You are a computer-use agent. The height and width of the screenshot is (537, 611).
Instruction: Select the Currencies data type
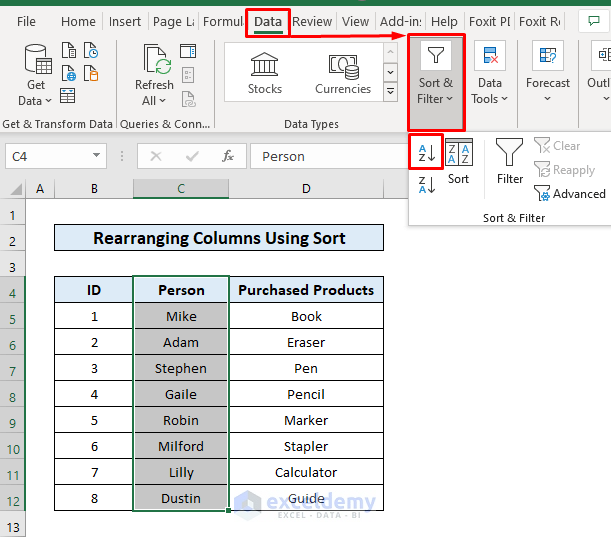[343, 73]
